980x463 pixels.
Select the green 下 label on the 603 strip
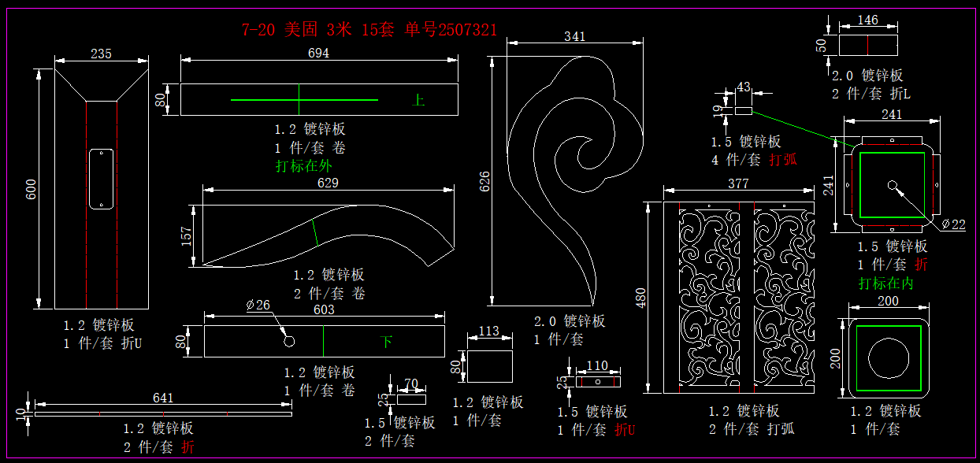(x=386, y=342)
